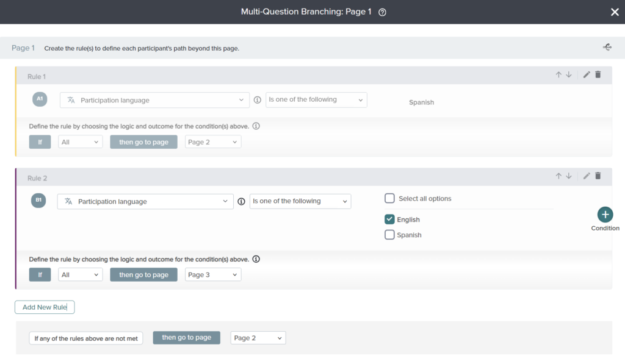Viewport: 625px width, 364px height.
Task: Edit Rule 1 using the pencil icon
Action: click(586, 74)
